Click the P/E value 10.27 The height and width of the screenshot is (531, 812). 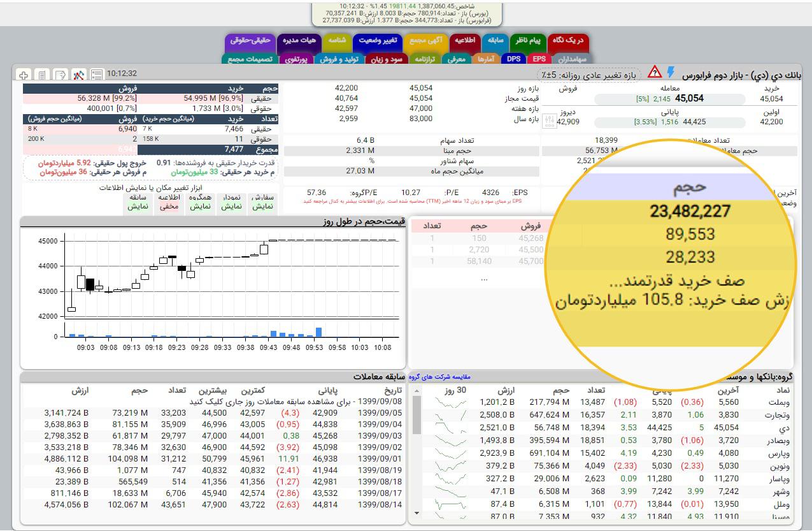(x=411, y=193)
